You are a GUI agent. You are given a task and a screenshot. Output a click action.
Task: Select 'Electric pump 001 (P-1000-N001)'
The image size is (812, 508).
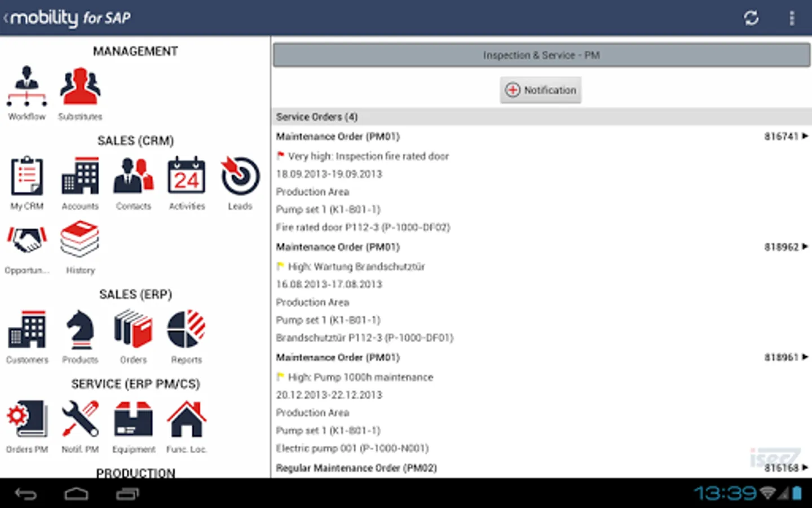click(x=352, y=449)
